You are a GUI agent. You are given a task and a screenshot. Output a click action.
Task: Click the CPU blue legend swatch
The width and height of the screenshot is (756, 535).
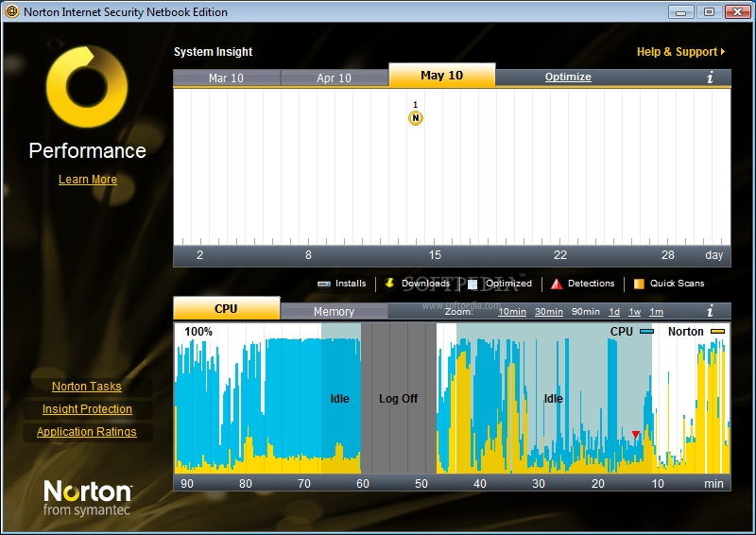click(x=646, y=332)
